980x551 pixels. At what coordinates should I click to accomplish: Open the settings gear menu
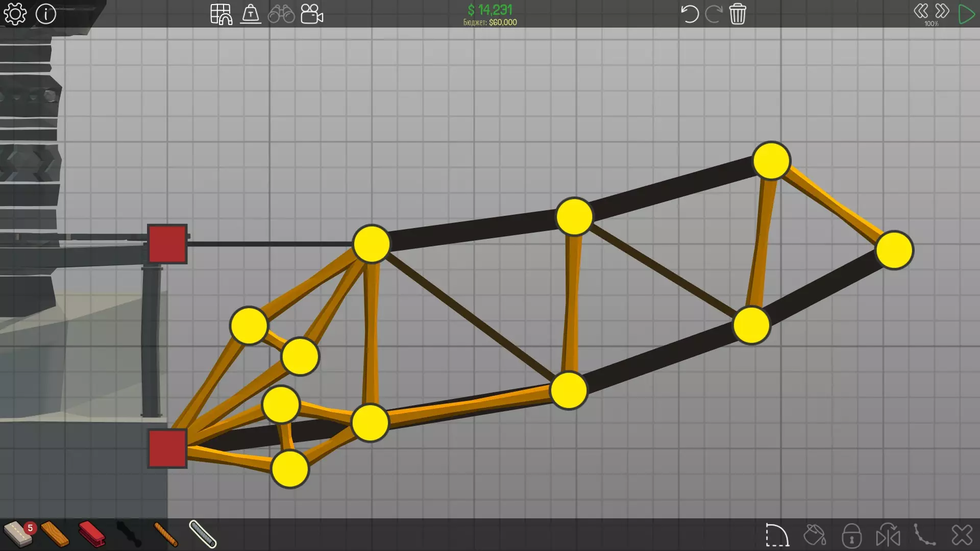coord(15,14)
